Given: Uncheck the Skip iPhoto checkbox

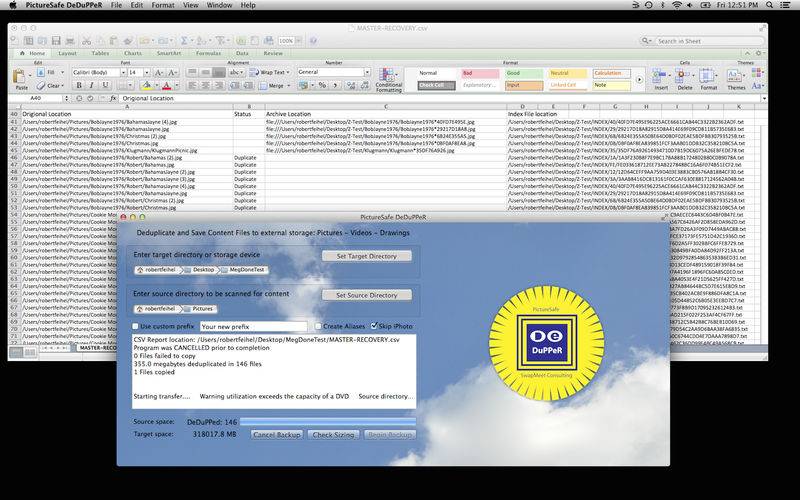Looking at the screenshot, I should point(374,326).
